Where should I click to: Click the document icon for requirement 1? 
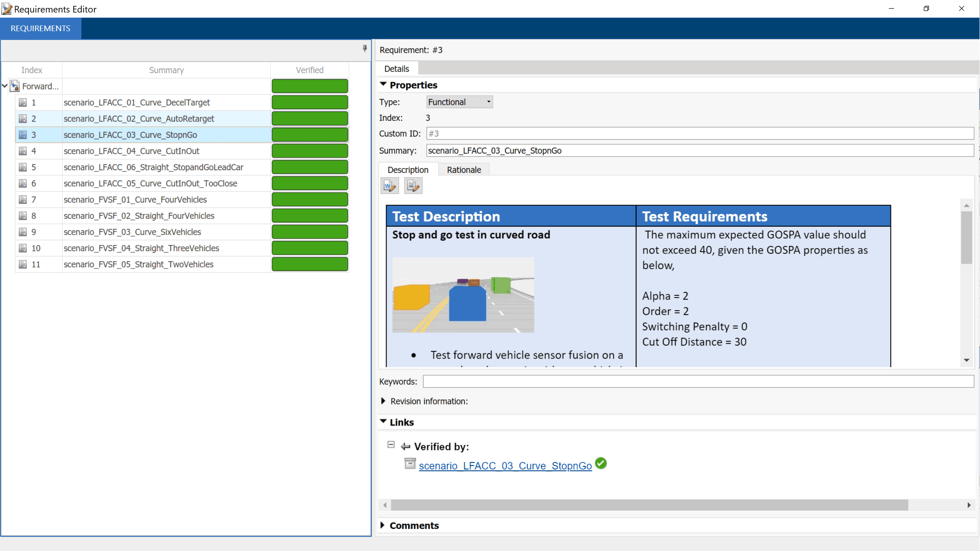tap(23, 102)
